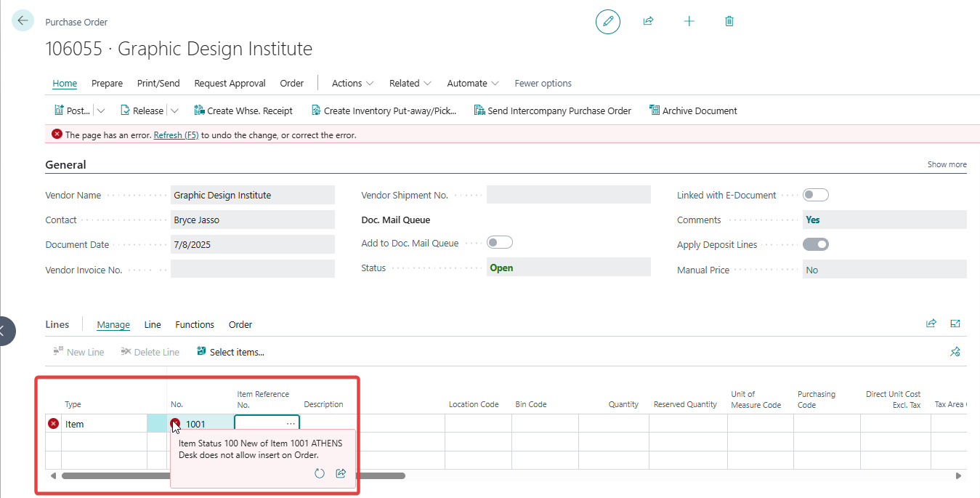Select Manage tab in Lines section
Image resolution: width=980 pixels, height=498 pixels.
[x=113, y=324]
